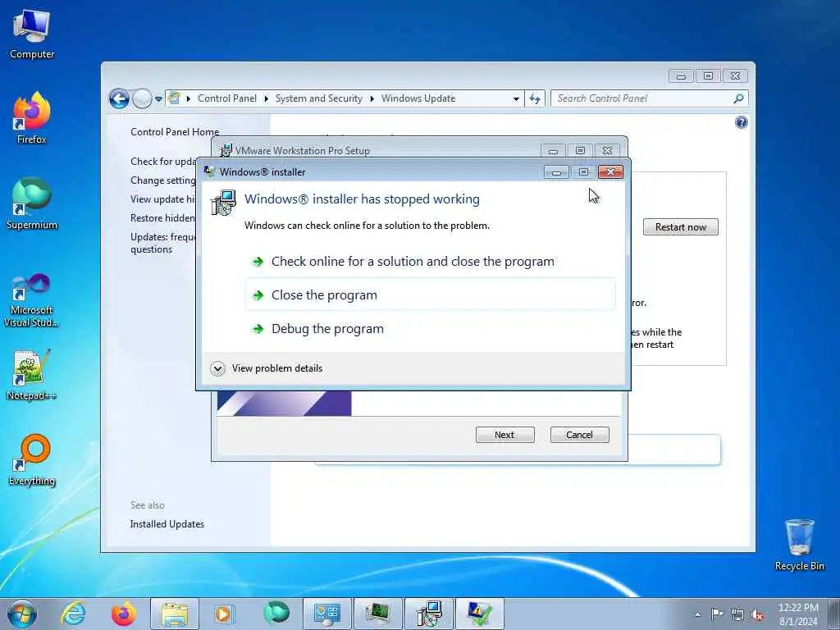Launch Firefox from the taskbar
The width and height of the screenshot is (840, 630).
coord(124,614)
